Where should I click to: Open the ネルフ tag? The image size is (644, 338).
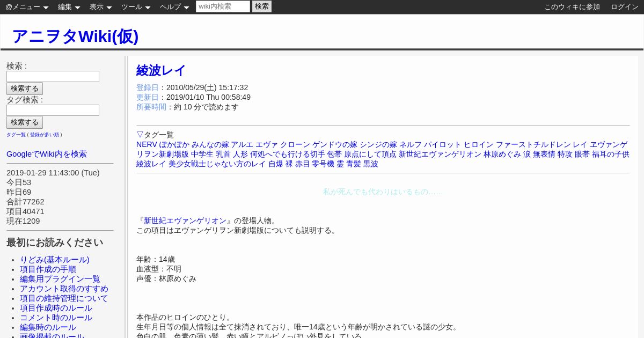pos(411,144)
